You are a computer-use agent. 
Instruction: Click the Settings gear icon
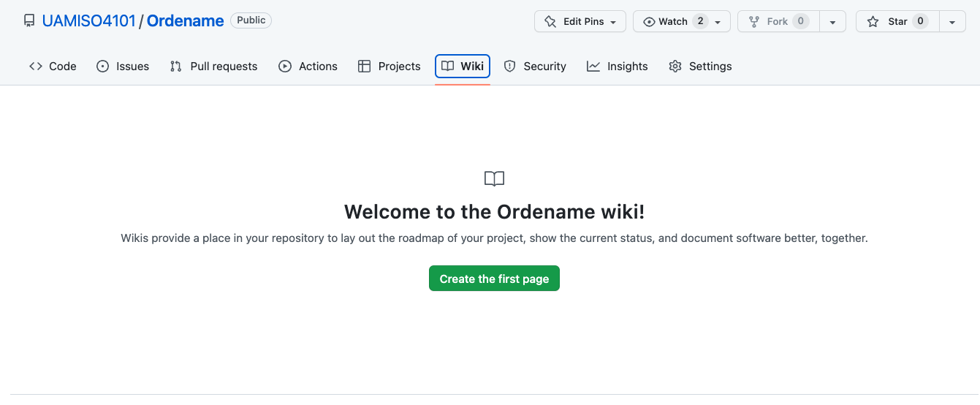pyautogui.click(x=675, y=67)
